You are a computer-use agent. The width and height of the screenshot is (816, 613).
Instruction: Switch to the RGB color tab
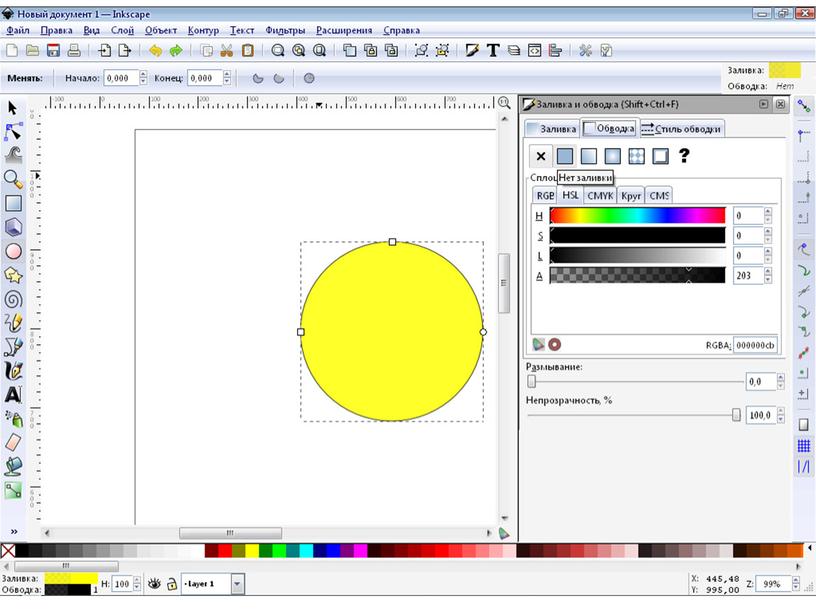coord(545,196)
